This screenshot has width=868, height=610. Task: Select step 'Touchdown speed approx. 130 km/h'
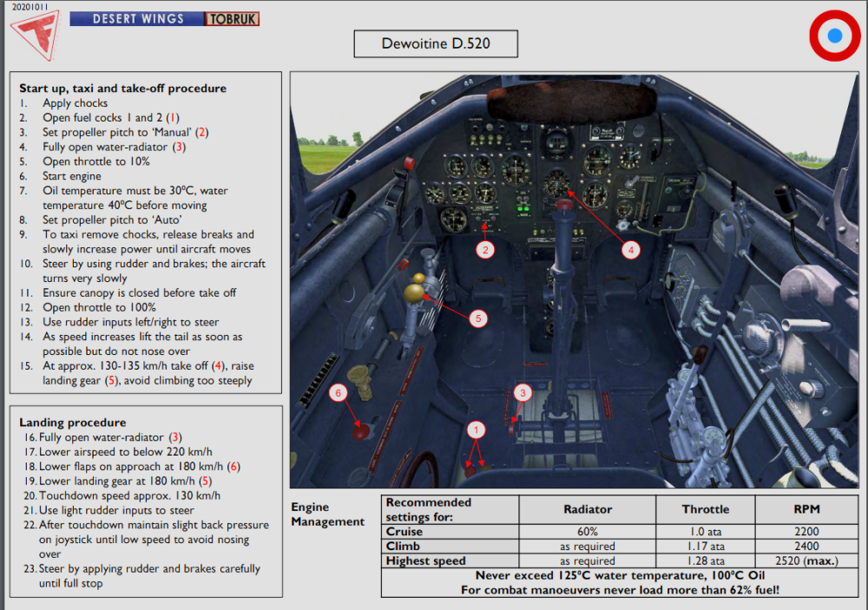pos(122,495)
